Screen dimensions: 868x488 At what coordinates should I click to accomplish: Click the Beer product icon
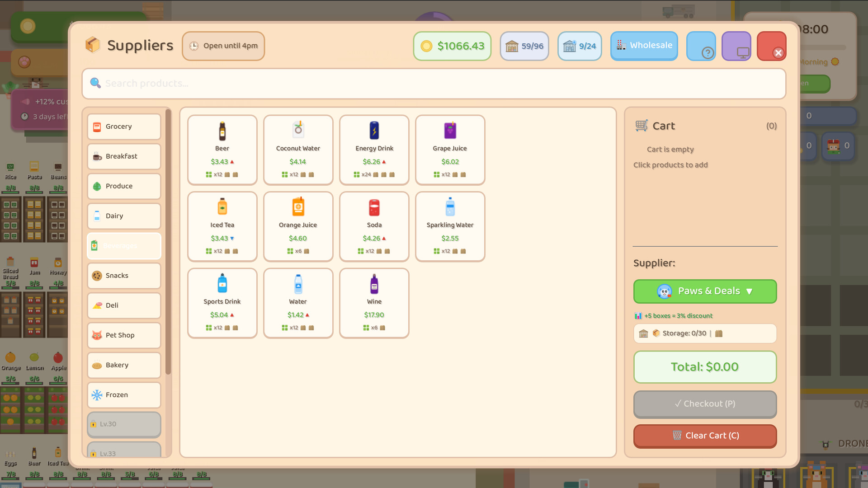[x=222, y=131]
